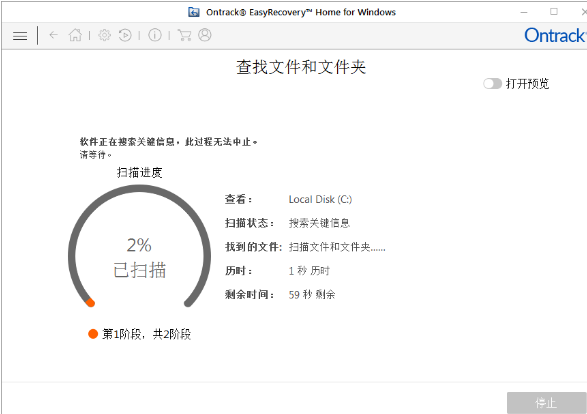Screen dimensions: 587x414
Task: Click the 查找文件和文件夹 heading
Action: (x=301, y=67)
